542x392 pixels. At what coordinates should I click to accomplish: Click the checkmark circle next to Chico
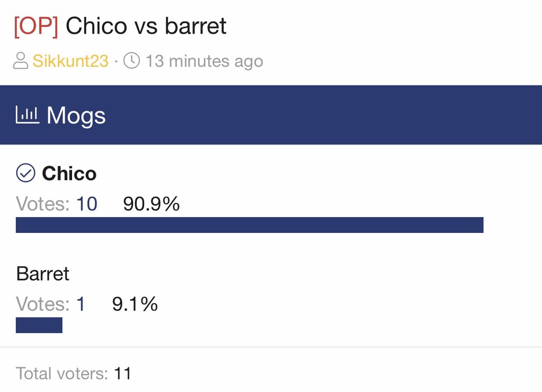pos(25,174)
